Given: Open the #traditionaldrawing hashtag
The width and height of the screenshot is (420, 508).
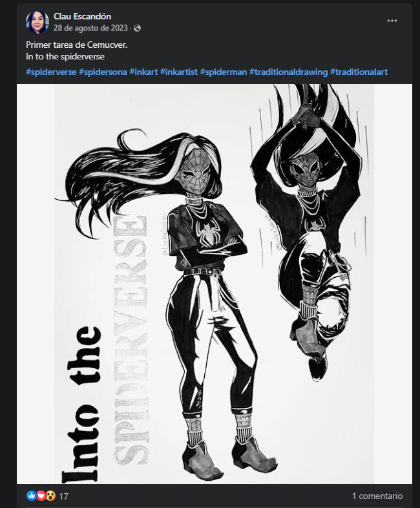Looking at the screenshot, I should coord(289,72).
